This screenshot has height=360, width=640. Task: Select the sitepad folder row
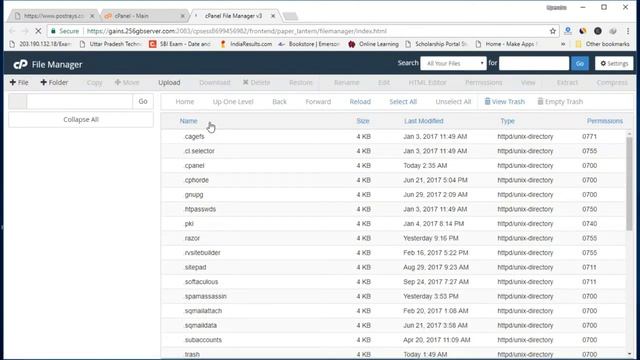click(x=393, y=267)
